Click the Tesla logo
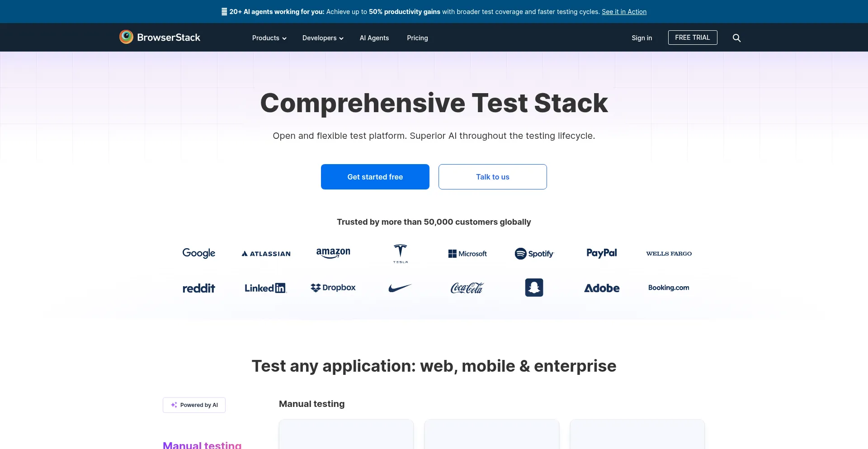Image resolution: width=868 pixels, height=449 pixels. 401,254
